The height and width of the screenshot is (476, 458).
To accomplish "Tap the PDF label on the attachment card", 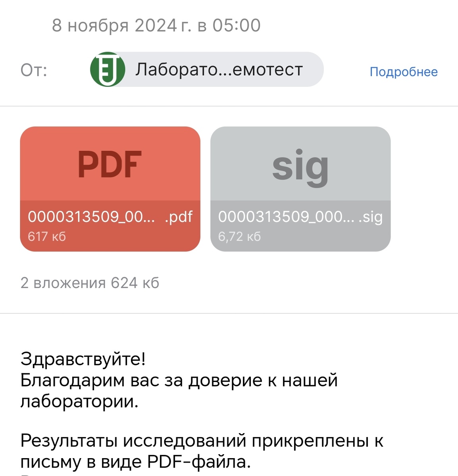I will point(110,165).
